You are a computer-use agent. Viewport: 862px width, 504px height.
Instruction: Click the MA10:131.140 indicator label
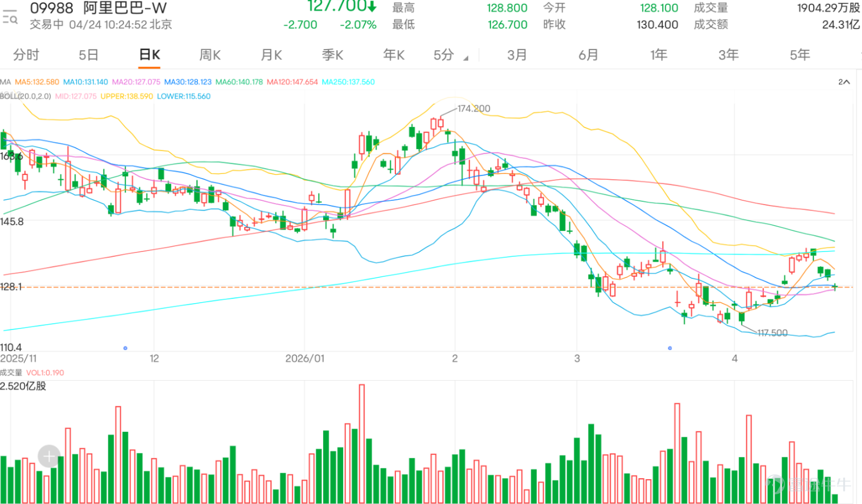coord(86,82)
